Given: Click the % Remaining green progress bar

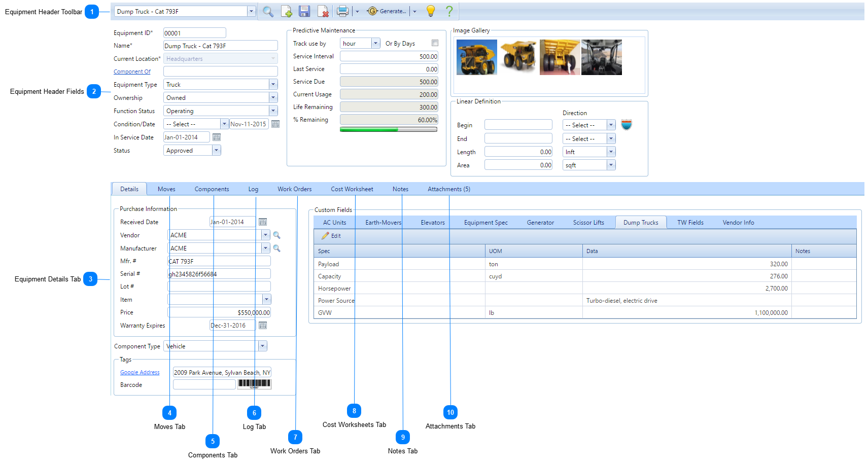Looking at the screenshot, I should [x=389, y=130].
